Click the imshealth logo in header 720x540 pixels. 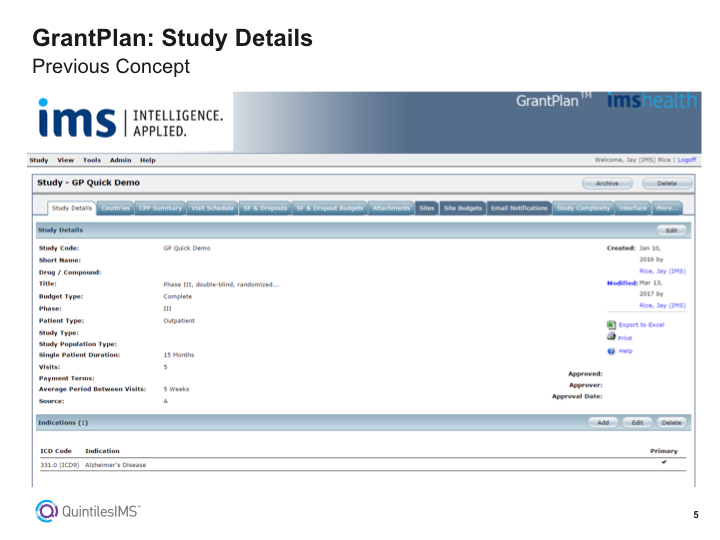point(652,101)
